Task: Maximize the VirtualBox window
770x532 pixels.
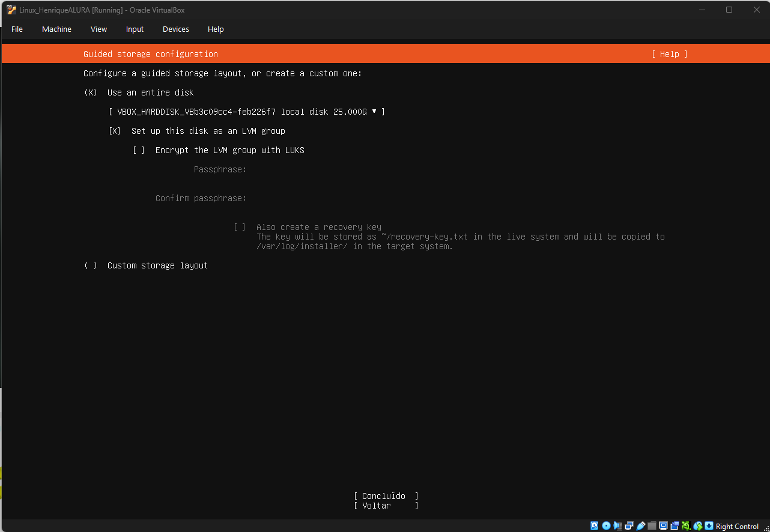Action: point(729,10)
